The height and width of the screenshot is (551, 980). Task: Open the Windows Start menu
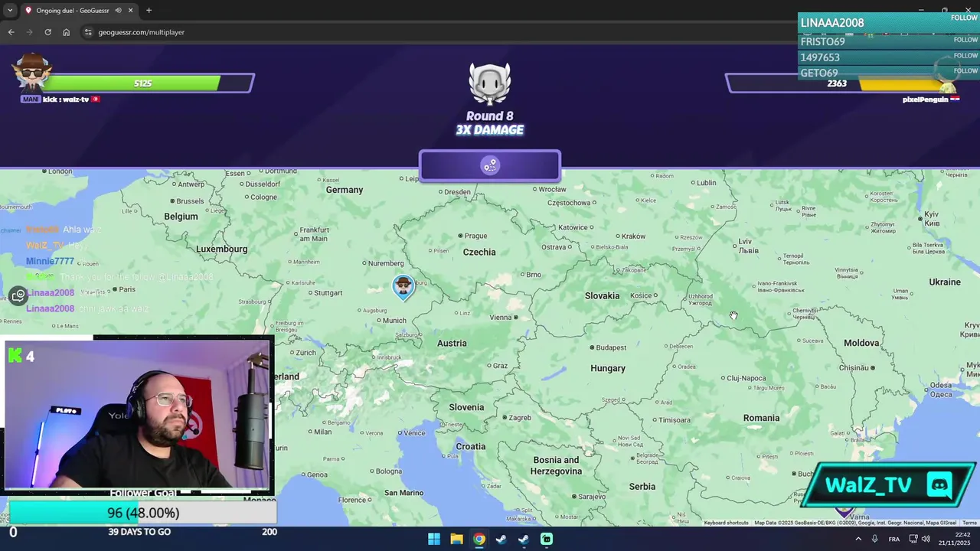[434, 539]
